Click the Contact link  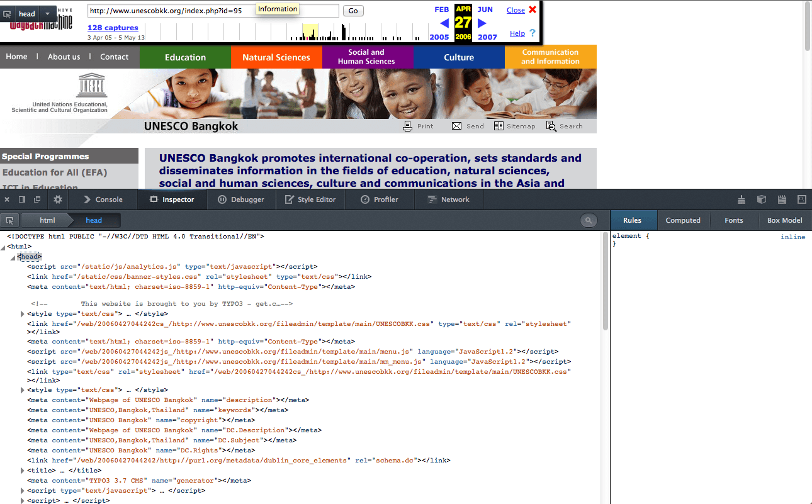[114, 57]
